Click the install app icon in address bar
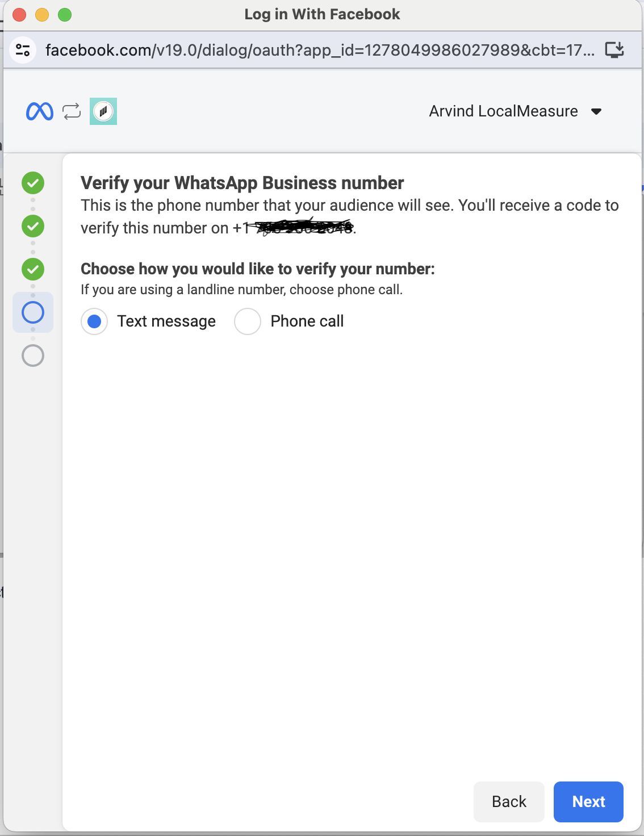644x836 pixels. tap(614, 50)
